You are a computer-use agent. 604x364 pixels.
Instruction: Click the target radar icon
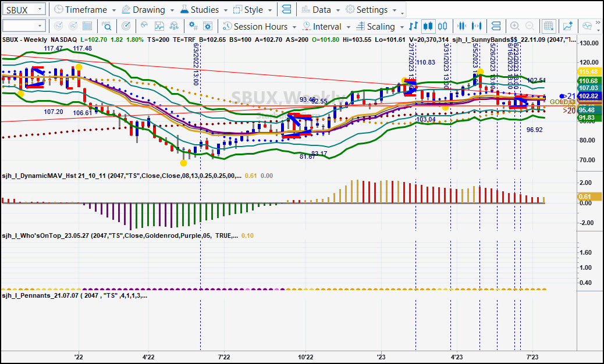coord(126,26)
